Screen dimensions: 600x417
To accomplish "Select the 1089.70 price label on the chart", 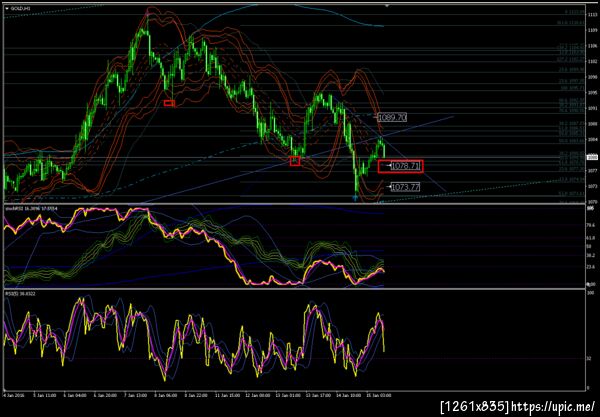I will pyautogui.click(x=392, y=117).
